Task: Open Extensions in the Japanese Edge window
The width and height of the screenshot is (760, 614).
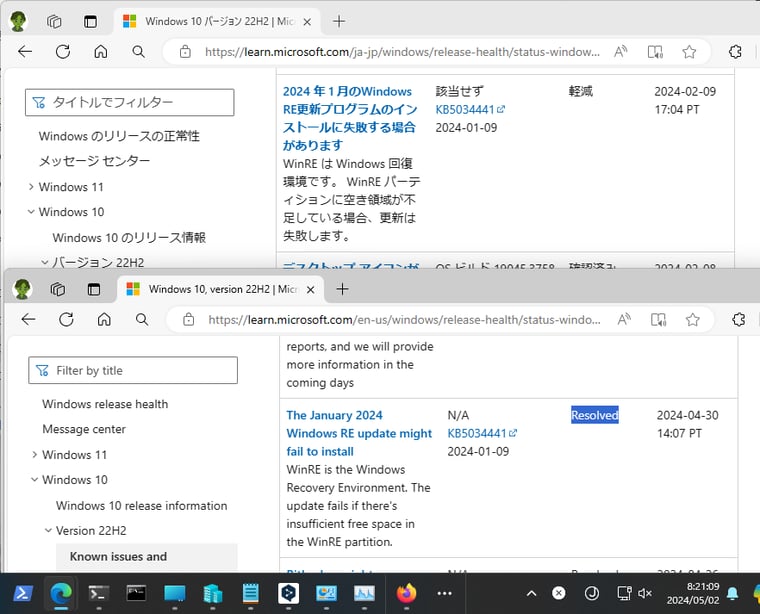Action: click(x=735, y=51)
